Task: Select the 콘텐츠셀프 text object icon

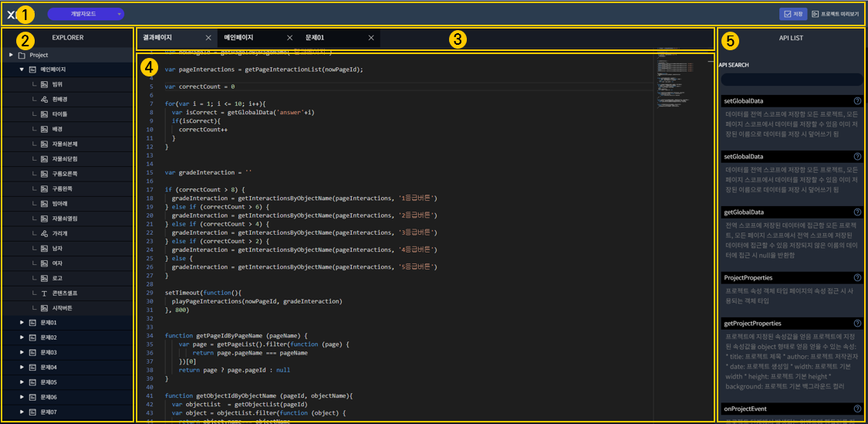Action: 44,293
